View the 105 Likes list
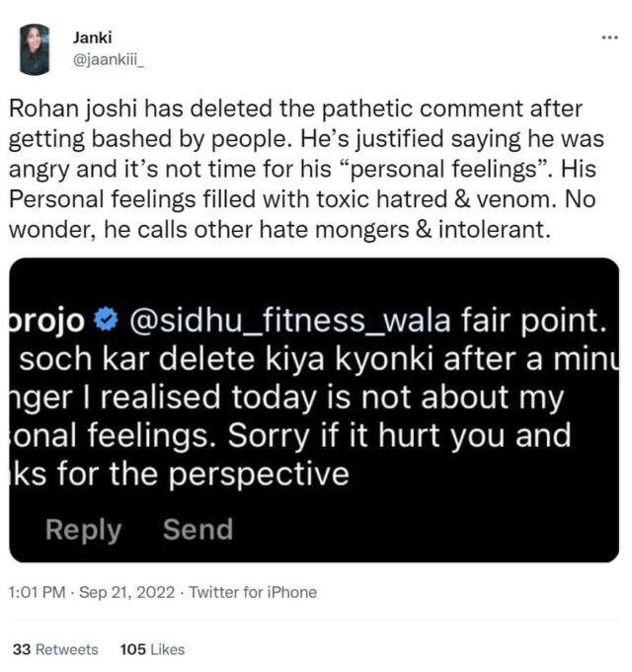The width and height of the screenshot is (632, 672). pyautogui.click(x=152, y=649)
